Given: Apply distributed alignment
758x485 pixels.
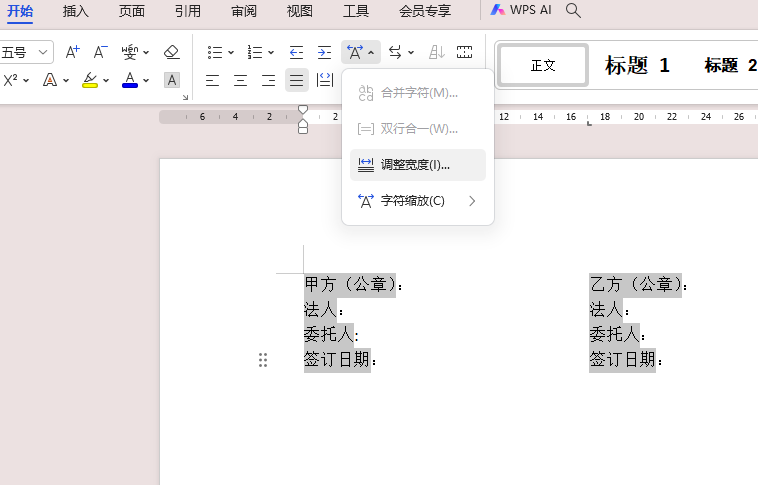Looking at the screenshot, I should (x=324, y=80).
